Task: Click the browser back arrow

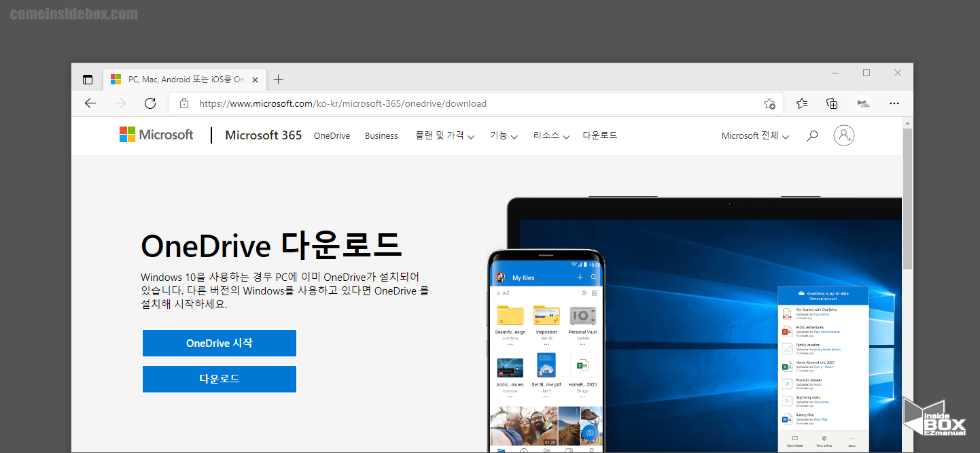Action: [x=90, y=103]
